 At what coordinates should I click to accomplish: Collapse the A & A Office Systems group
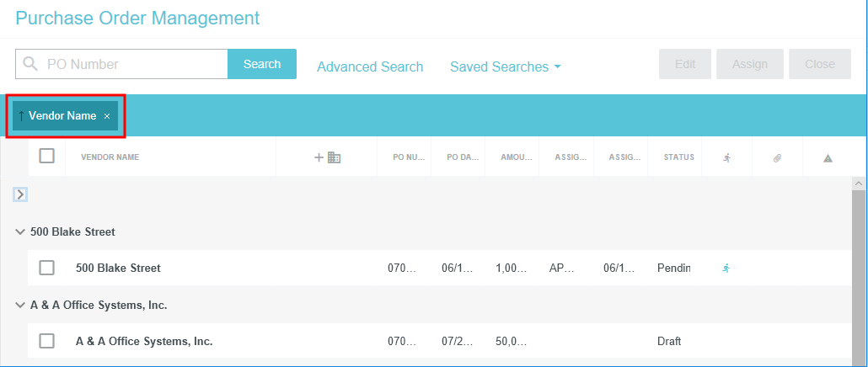(x=20, y=305)
